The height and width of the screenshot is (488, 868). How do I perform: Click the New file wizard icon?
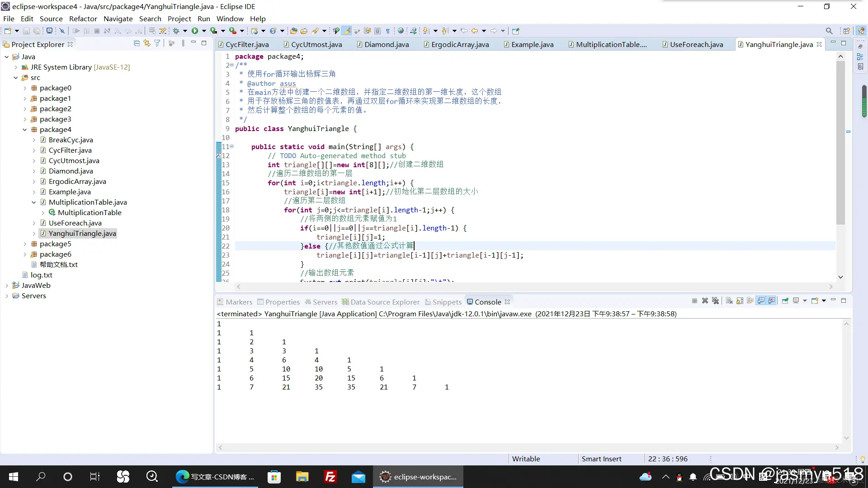(8, 31)
